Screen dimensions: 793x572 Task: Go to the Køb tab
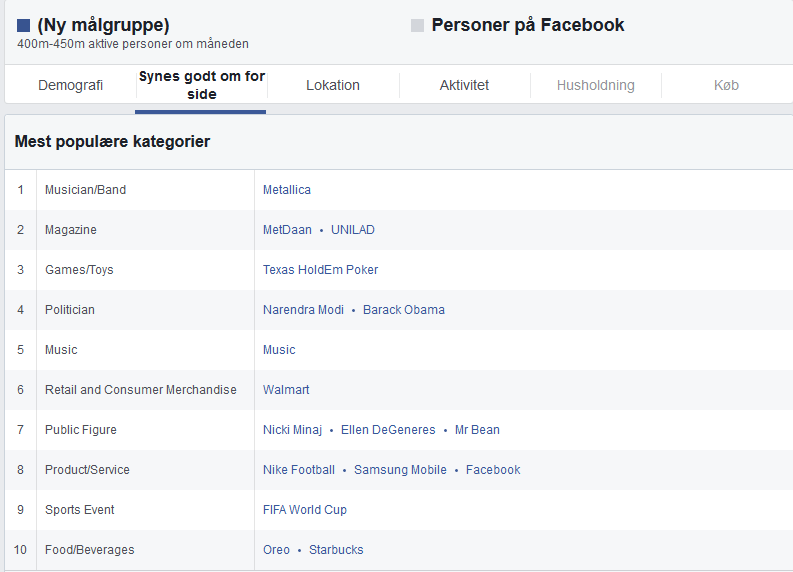pos(726,85)
